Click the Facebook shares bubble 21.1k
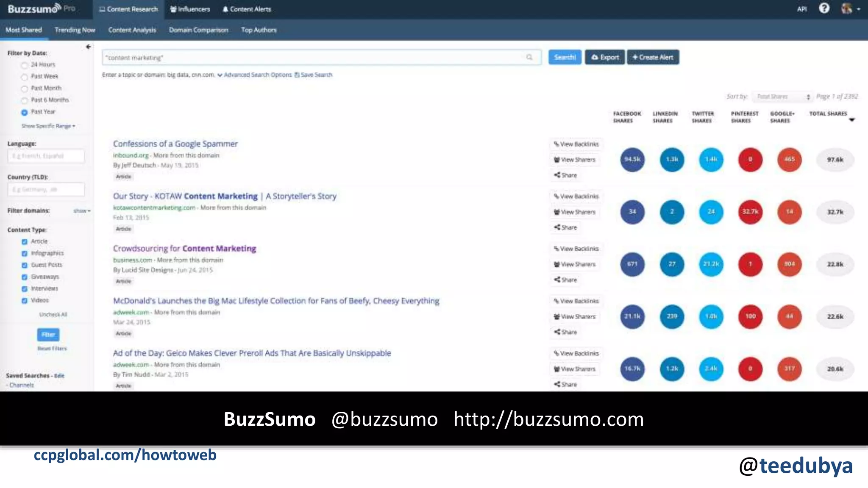868x488 pixels. (x=632, y=316)
